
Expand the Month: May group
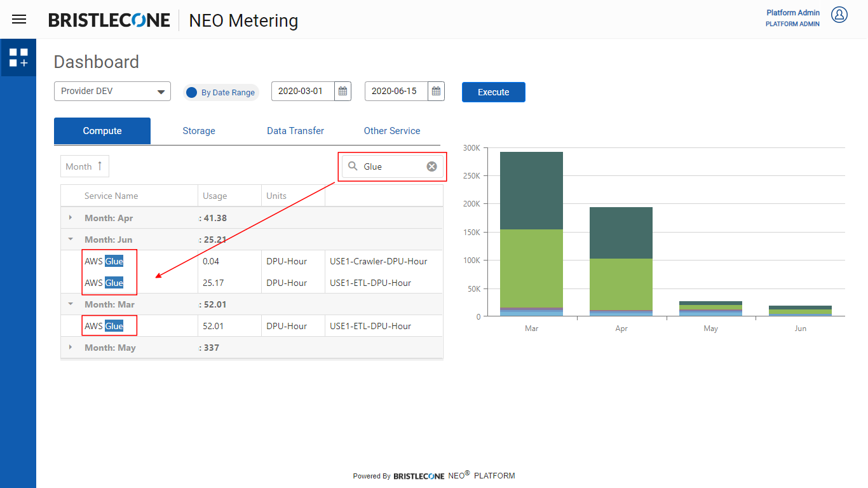tap(71, 348)
